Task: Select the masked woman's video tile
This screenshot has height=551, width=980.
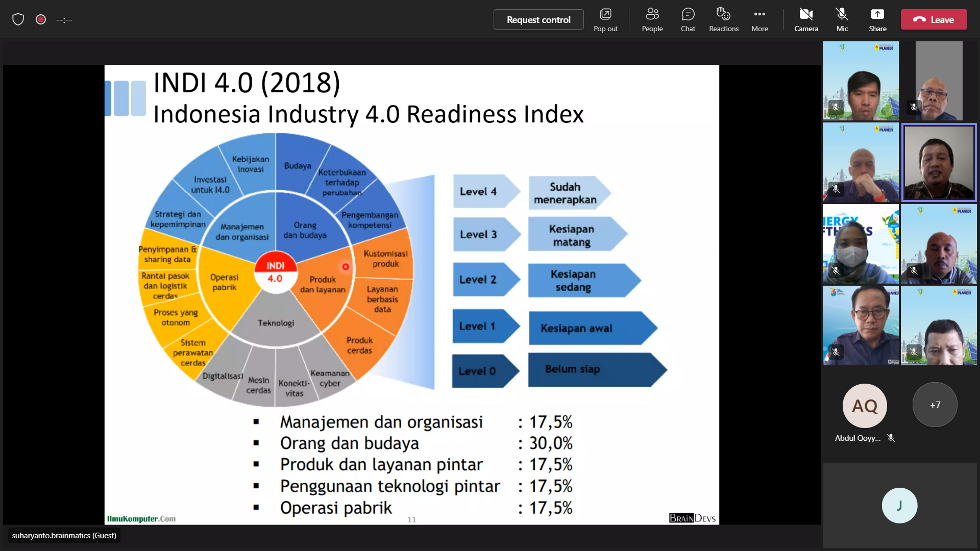Action: (860, 244)
